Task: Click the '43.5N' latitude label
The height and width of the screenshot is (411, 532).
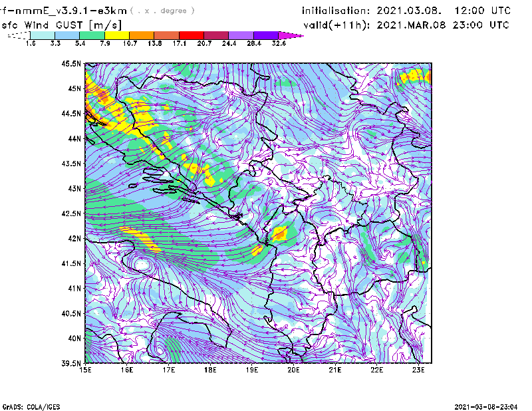Action: click(x=71, y=163)
